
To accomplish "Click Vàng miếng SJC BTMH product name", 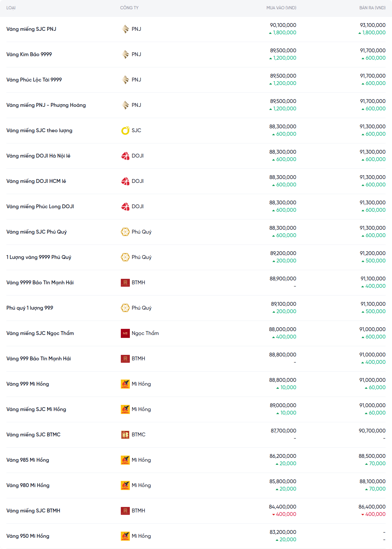I will tap(33, 511).
